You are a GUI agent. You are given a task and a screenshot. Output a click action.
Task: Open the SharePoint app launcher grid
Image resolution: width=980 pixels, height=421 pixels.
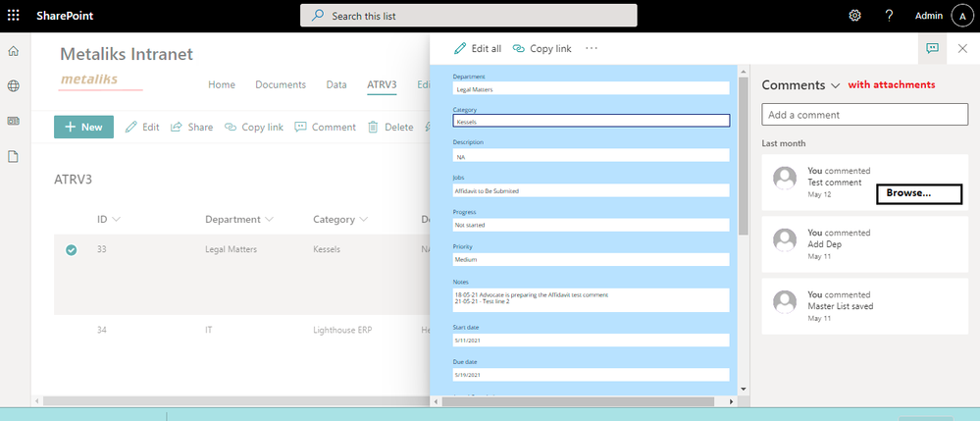13,16
